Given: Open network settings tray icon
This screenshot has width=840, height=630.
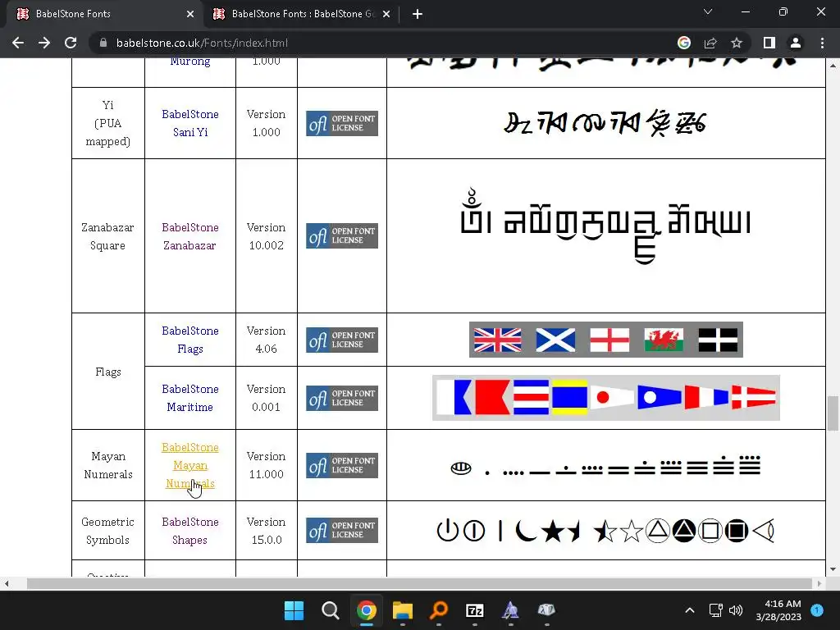Looking at the screenshot, I should coord(715,610).
